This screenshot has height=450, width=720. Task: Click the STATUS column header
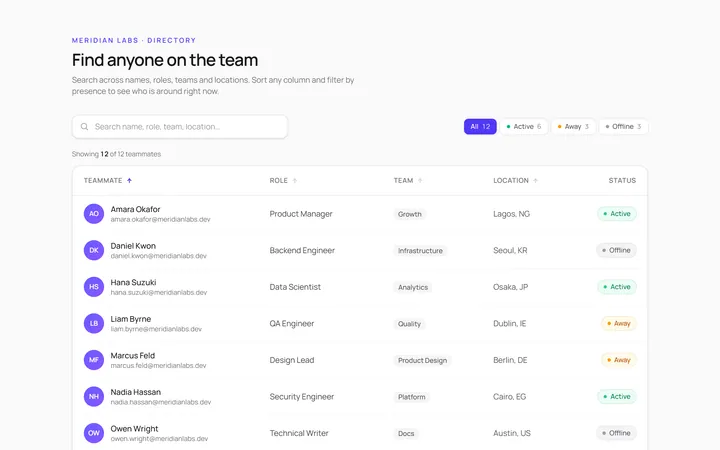tap(622, 180)
